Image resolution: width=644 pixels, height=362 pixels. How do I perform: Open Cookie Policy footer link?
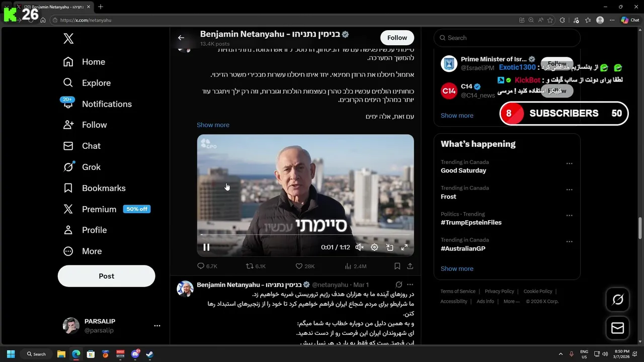[538, 291]
